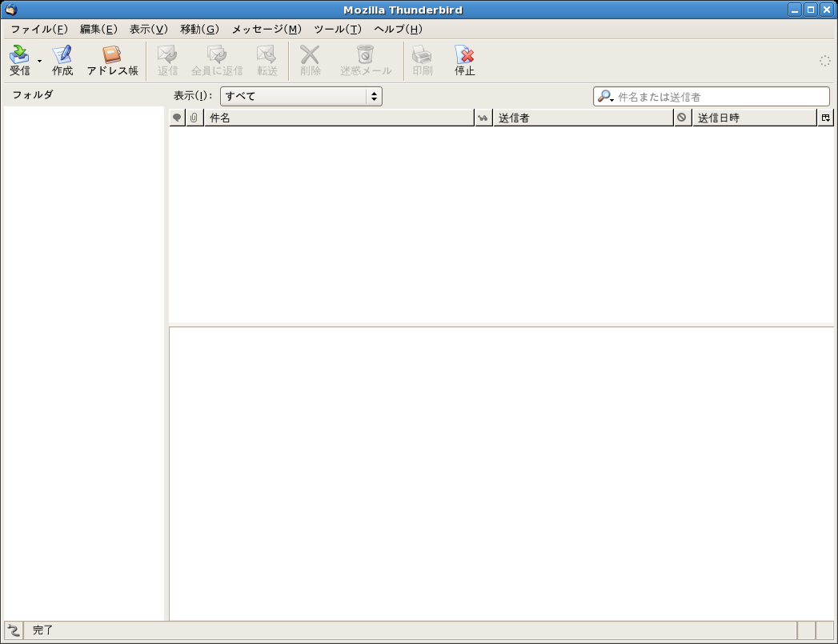The height and width of the screenshot is (644, 838).
Task: Click the read status glasses column icon
Action: [483, 118]
